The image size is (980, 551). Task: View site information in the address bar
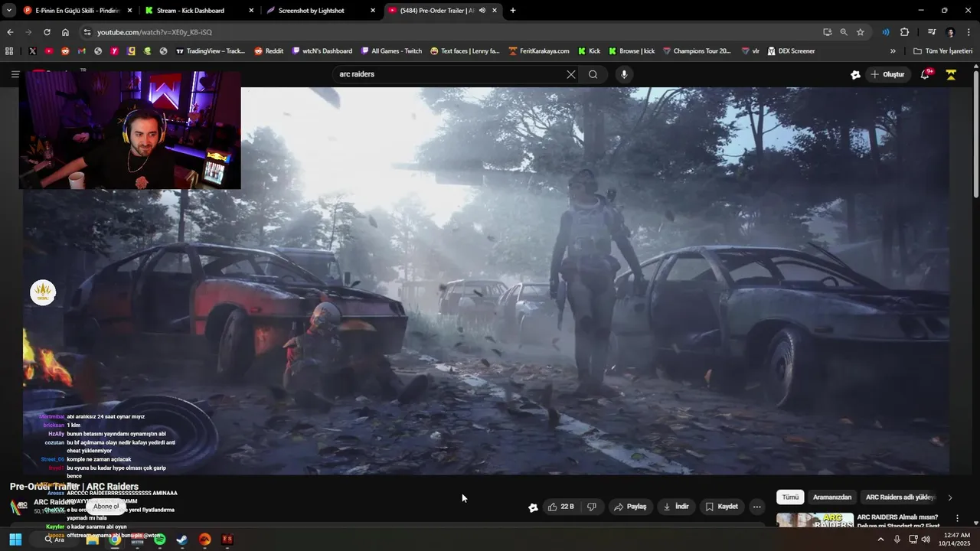(87, 32)
